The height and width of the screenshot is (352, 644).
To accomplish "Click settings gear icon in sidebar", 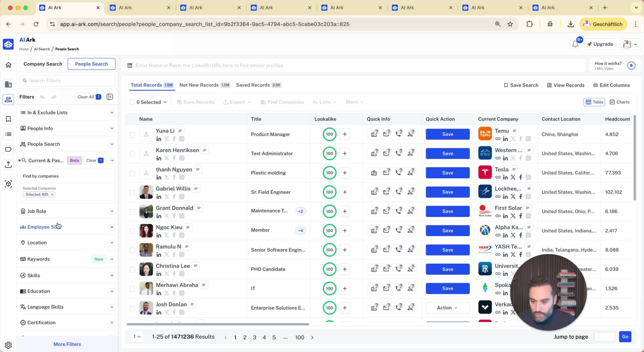I will pyautogui.click(x=8, y=345).
